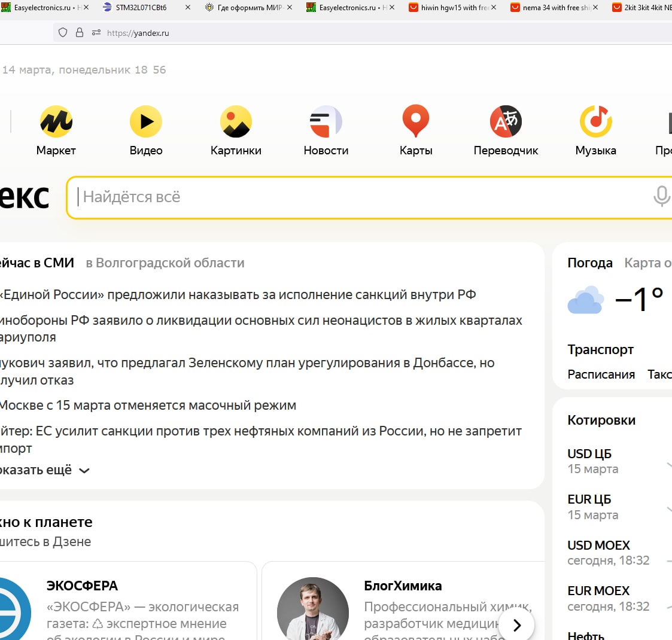672x640 pixels.
Task: Switch news to Волгоградской области
Action: pyautogui.click(x=165, y=263)
